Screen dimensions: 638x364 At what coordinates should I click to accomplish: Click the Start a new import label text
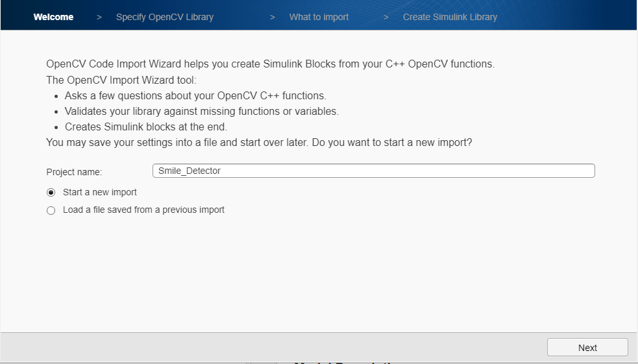coord(100,193)
